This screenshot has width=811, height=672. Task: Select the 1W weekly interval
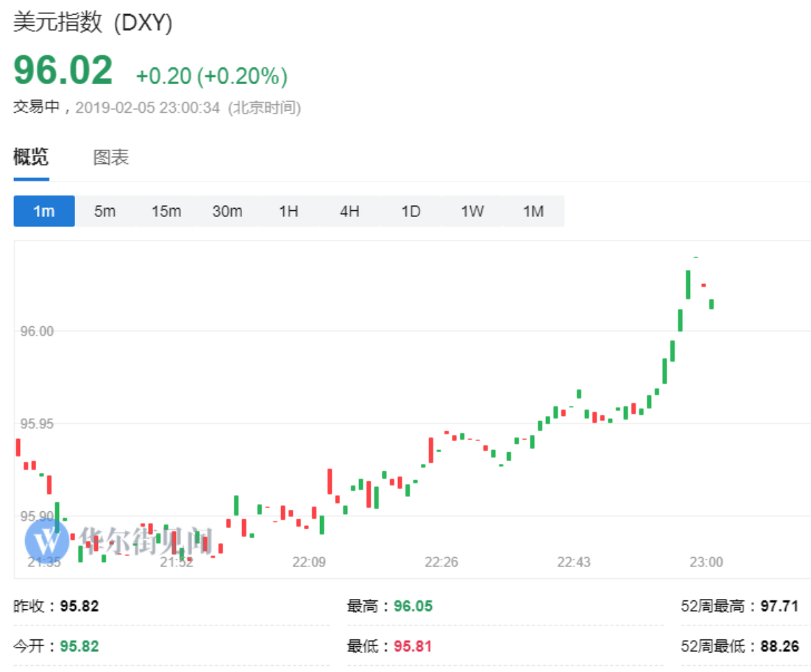(472, 211)
